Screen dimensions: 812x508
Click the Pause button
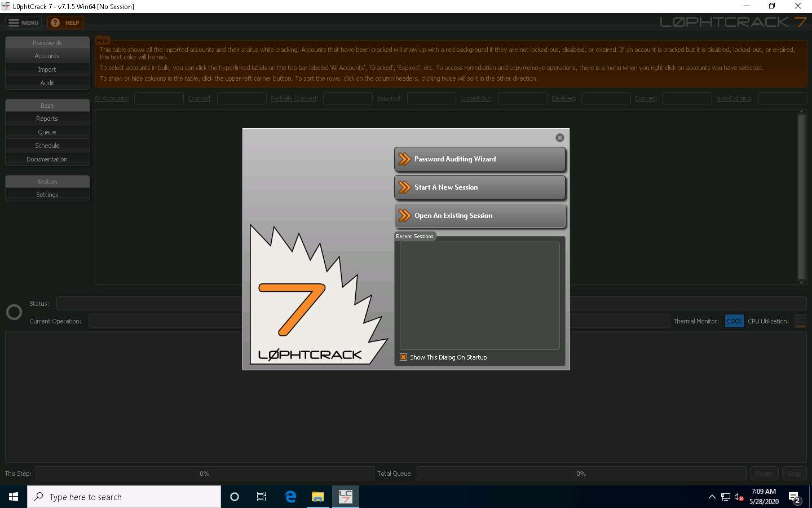tap(764, 474)
